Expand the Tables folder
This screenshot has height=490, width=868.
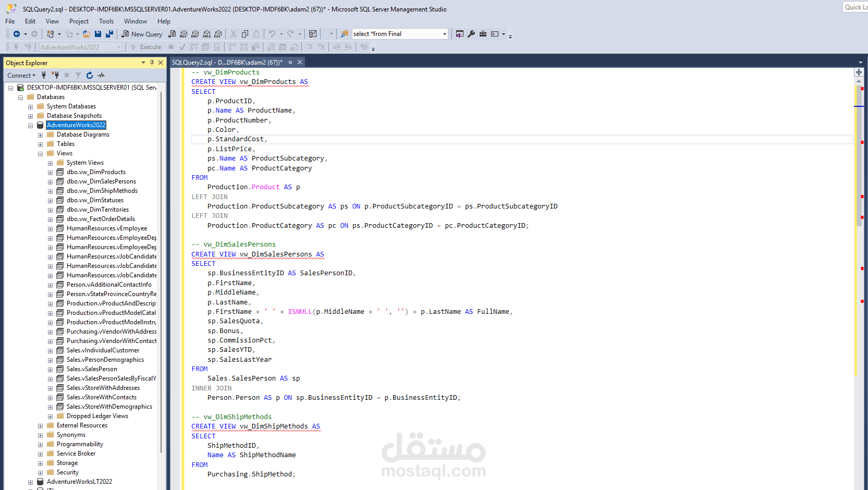pos(40,144)
